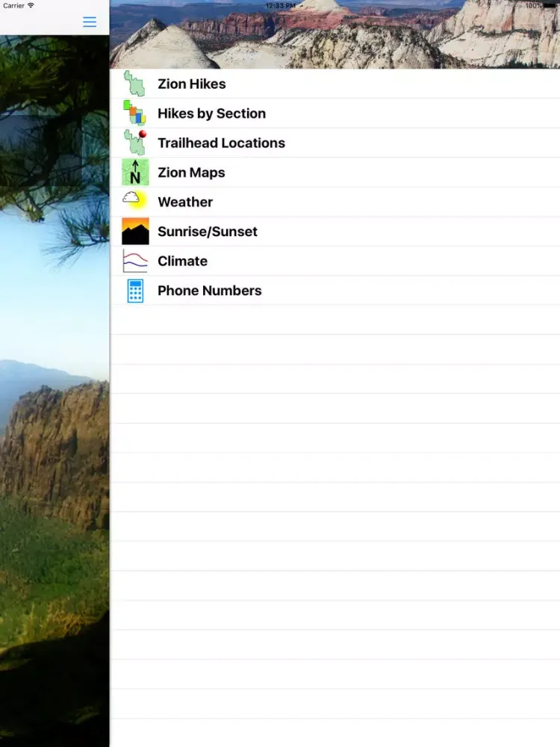
Task: Open the Zion Hikes list
Action: coord(335,84)
